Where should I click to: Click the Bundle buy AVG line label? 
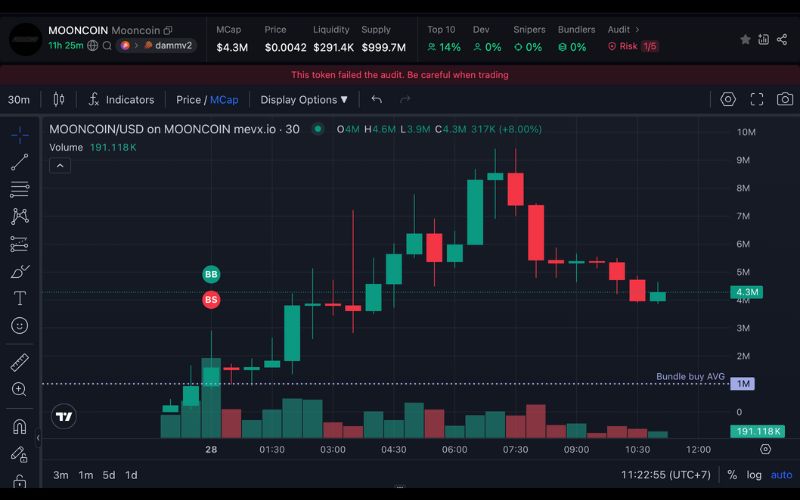tap(690, 377)
